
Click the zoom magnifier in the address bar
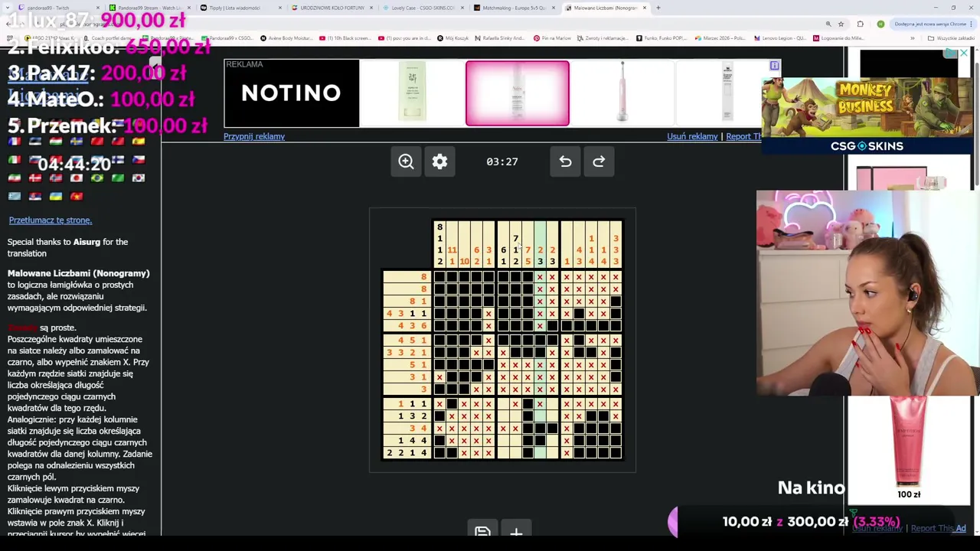828,24
